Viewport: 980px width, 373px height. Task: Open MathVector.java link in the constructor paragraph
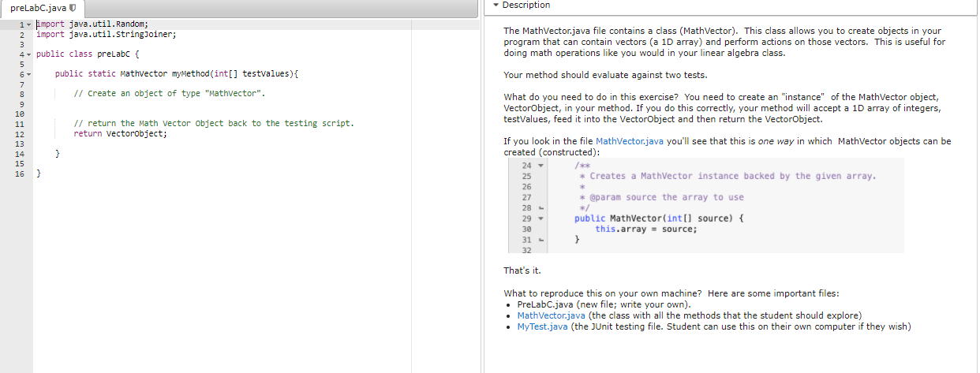click(629, 141)
